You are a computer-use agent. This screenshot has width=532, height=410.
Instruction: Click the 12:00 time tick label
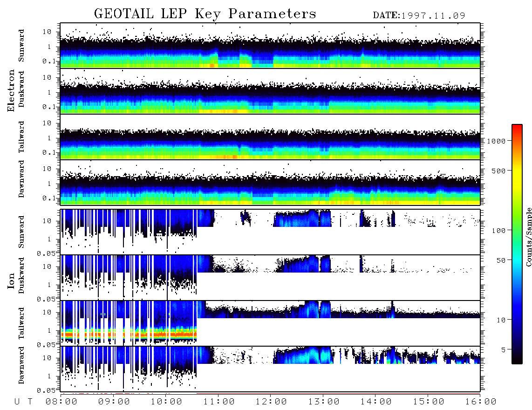272,402
